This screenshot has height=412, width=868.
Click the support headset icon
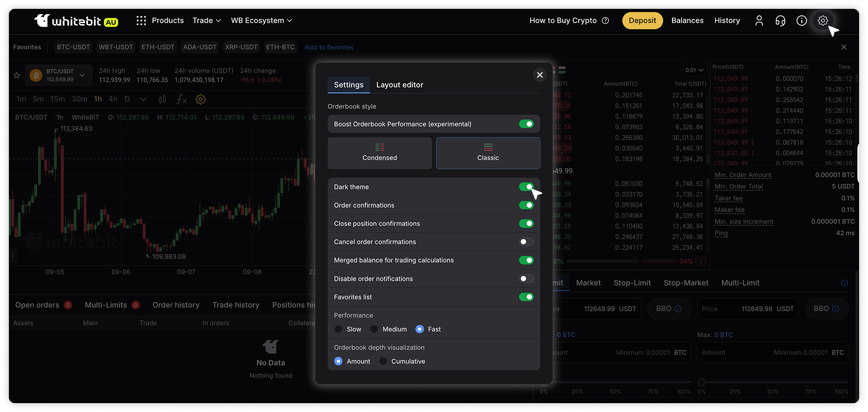(x=780, y=21)
